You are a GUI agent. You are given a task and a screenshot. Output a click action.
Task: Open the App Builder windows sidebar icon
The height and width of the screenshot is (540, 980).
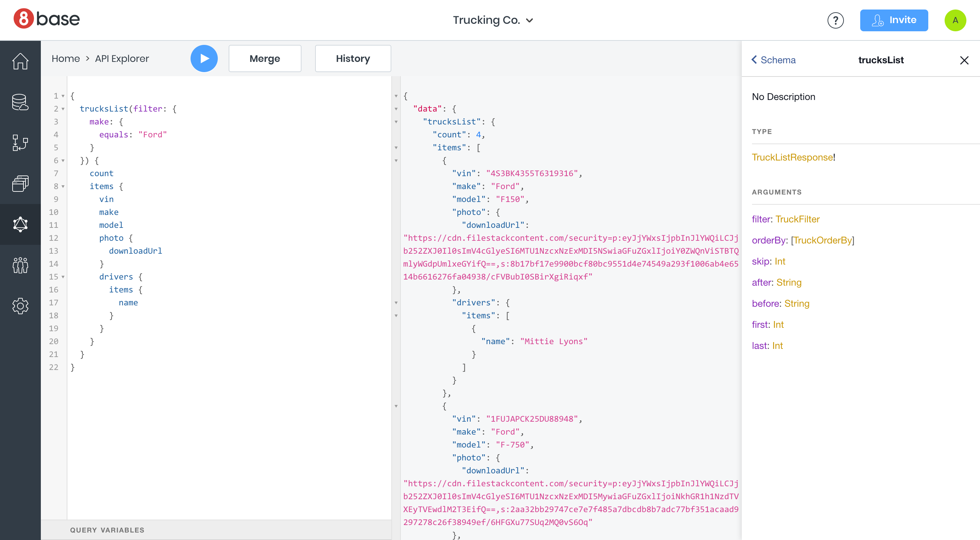[20, 184]
